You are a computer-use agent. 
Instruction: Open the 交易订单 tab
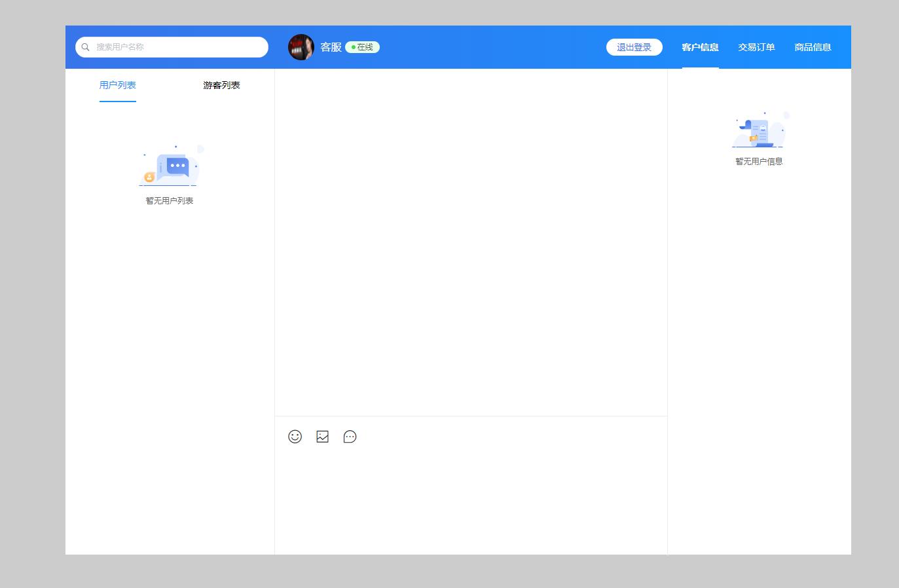[756, 47]
